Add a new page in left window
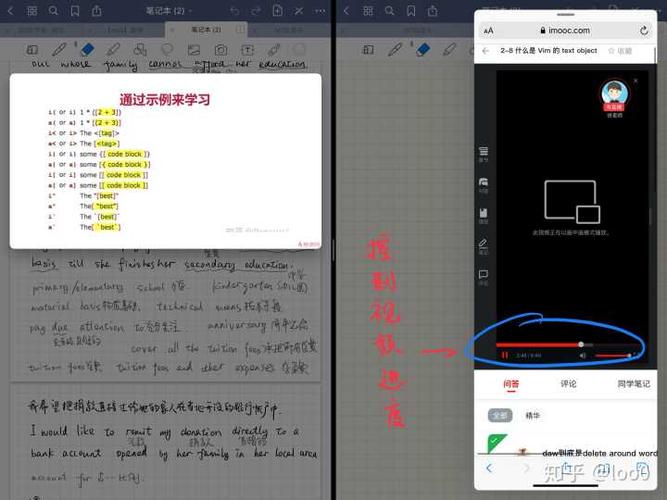This screenshot has width=667, height=500. [277, 10]
